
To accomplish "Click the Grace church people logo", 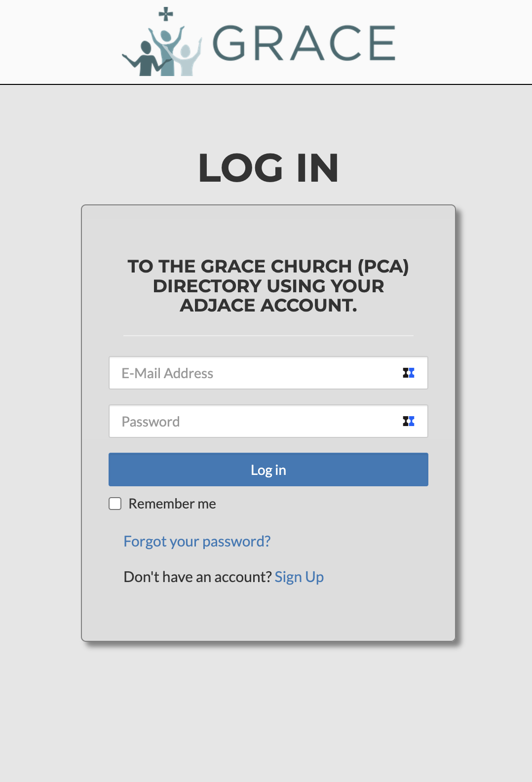I will (x=162, y=42).
